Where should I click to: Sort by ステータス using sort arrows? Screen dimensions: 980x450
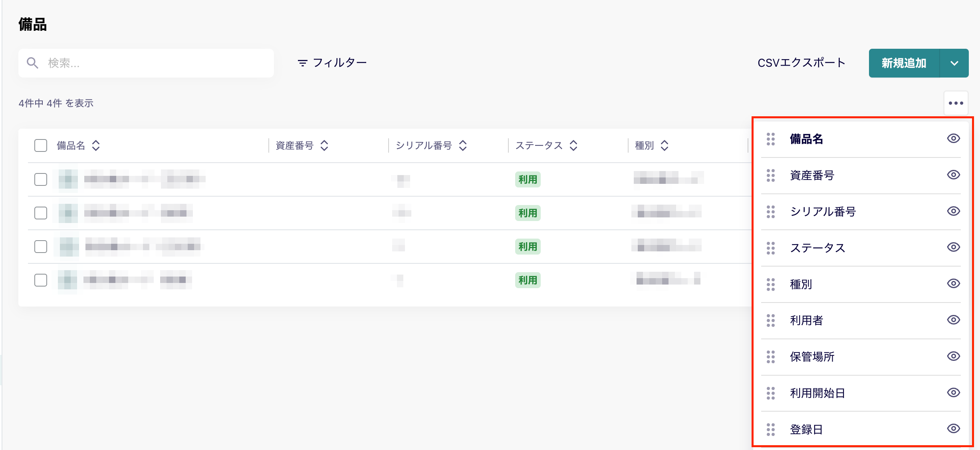pyautogui.click(x=573, y=145)
